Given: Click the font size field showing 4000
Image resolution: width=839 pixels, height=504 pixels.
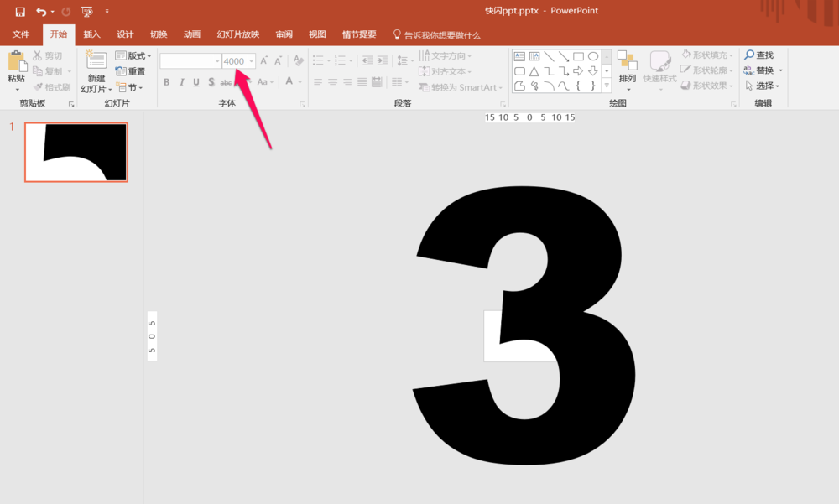Looking at the screenshot, I should click(x=235, y=61).
